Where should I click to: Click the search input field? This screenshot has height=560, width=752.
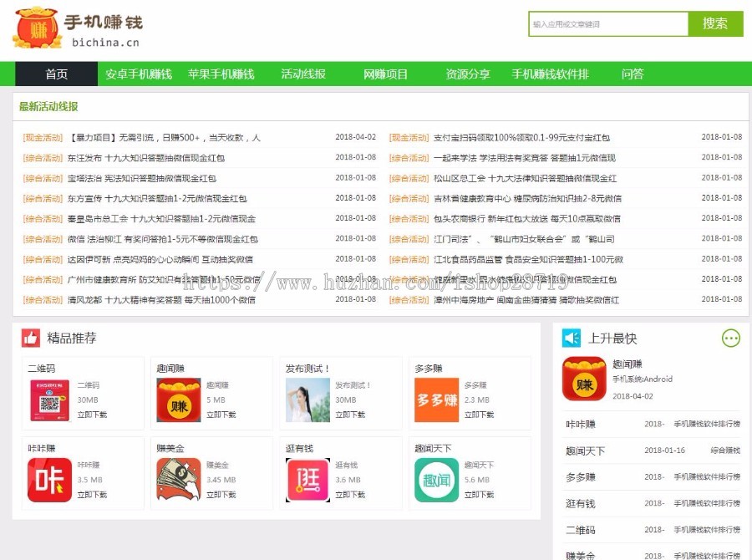click(x=610, y=24)
